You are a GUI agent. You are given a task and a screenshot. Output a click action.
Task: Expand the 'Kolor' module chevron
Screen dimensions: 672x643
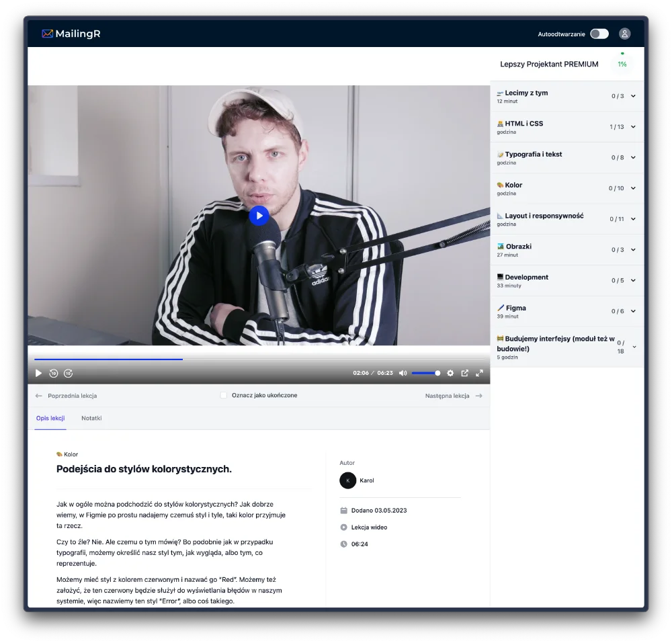[x=633, y=188]
